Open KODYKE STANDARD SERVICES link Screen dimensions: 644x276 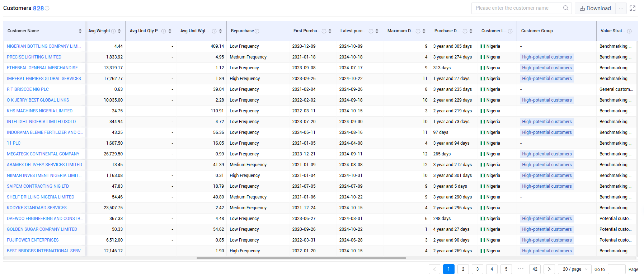[x=37, y=208]
